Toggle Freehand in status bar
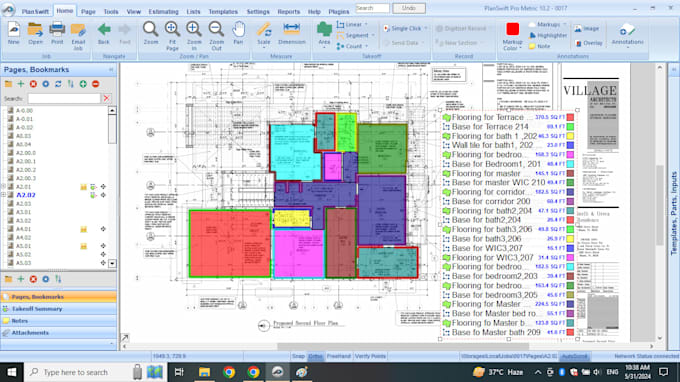The height and width of the screenshot is (382, 680). [x=338, y=356]
